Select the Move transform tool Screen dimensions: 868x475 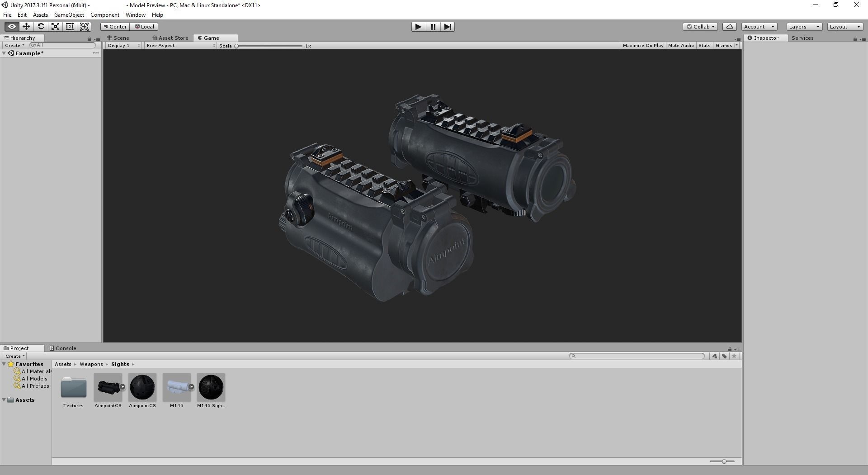26,27
